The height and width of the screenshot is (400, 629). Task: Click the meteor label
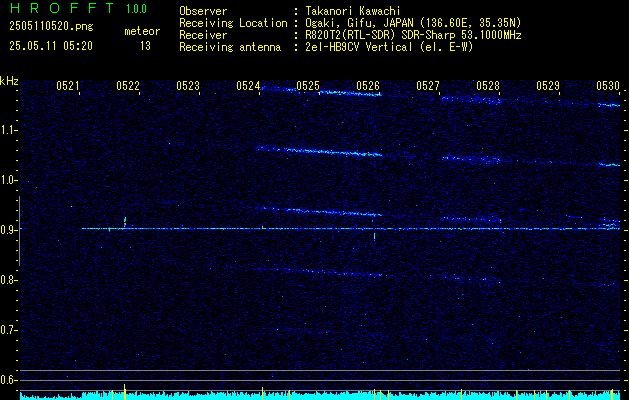click(142, 31)
